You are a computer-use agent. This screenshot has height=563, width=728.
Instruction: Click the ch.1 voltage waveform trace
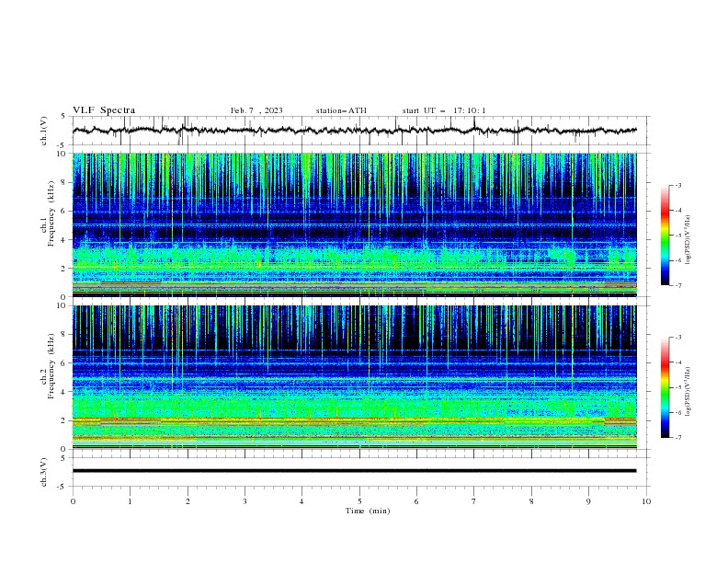[354, 131]
